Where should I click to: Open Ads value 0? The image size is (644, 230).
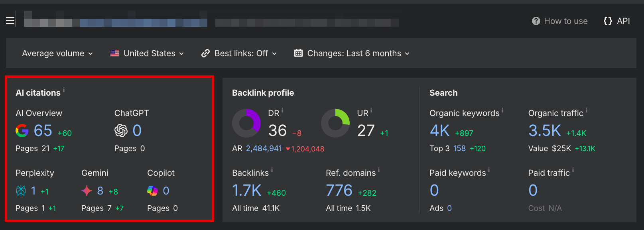click(449, 208)
